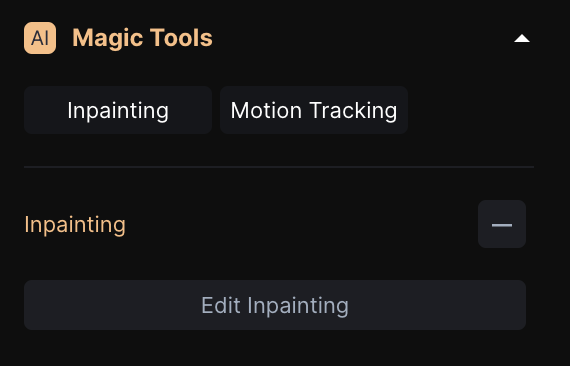
Task: Click the Magic Tools heading text
Action: point(142,38)
